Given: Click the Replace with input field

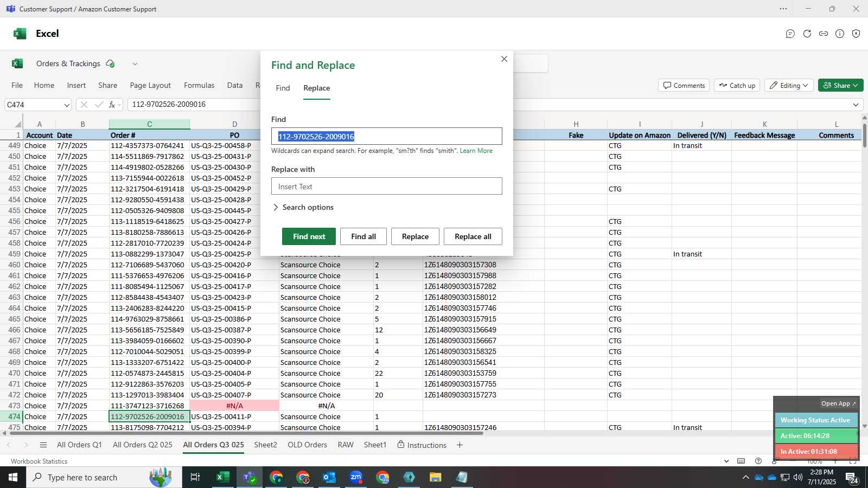Looking at the screenshot, I should pyautogui.click(x=387, y=186).
